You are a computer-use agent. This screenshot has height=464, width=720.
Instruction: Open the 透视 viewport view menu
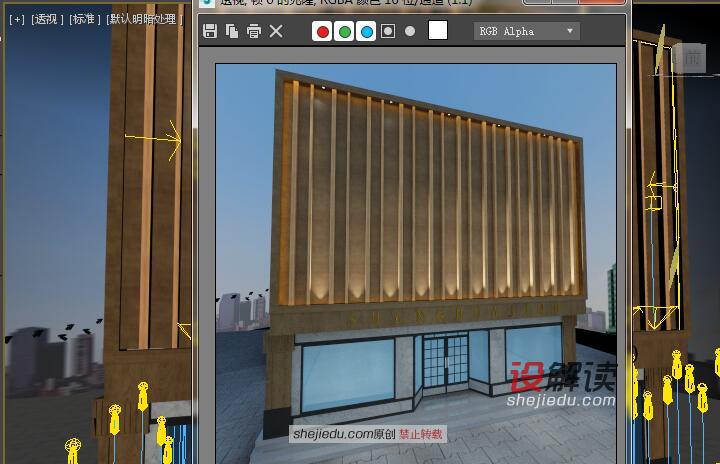[x=47, y=19]
